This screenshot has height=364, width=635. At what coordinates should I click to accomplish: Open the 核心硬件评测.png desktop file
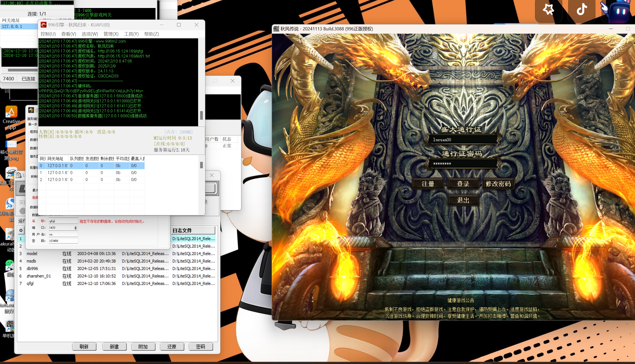click(x=11, y=150)
